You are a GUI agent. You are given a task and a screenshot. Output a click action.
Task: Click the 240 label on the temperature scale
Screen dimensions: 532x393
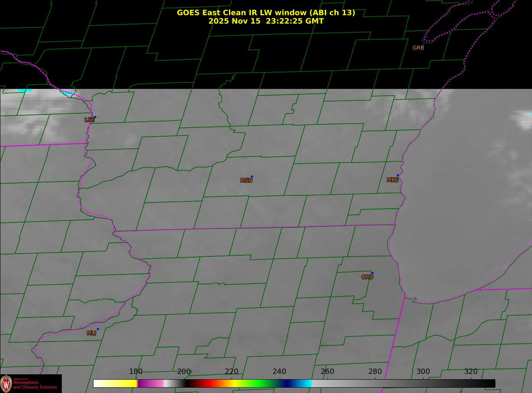tap(279, 372)
